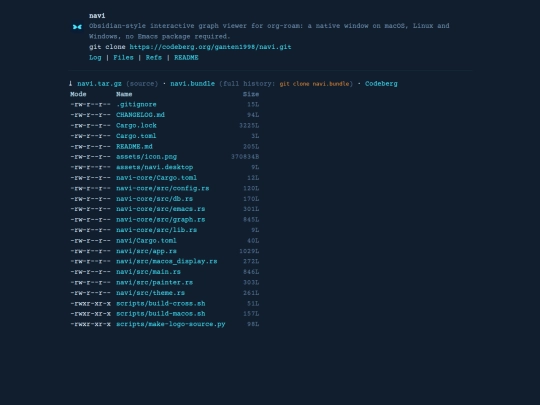Open navi-core/Cargo.toml file
Screen dimensions: 540x405
click(156, 178)
